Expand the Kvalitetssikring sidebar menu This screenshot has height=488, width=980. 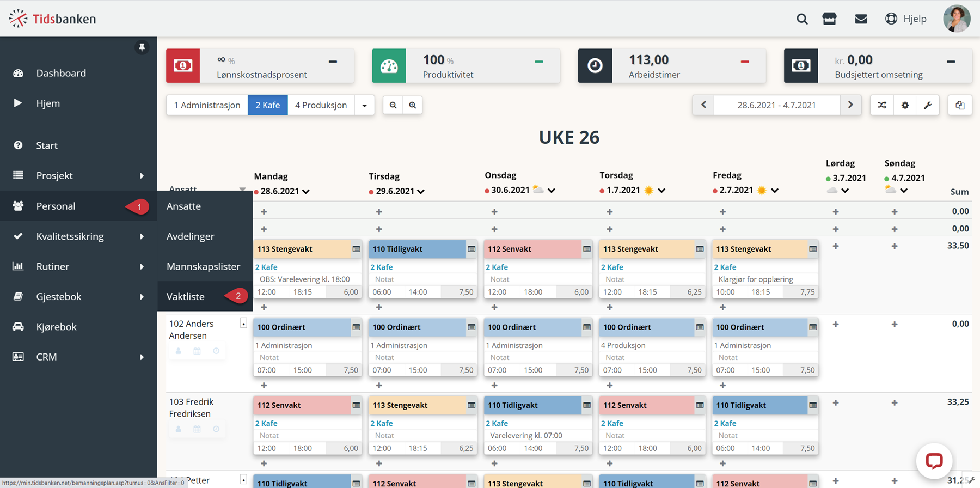[x=78, y=236]
